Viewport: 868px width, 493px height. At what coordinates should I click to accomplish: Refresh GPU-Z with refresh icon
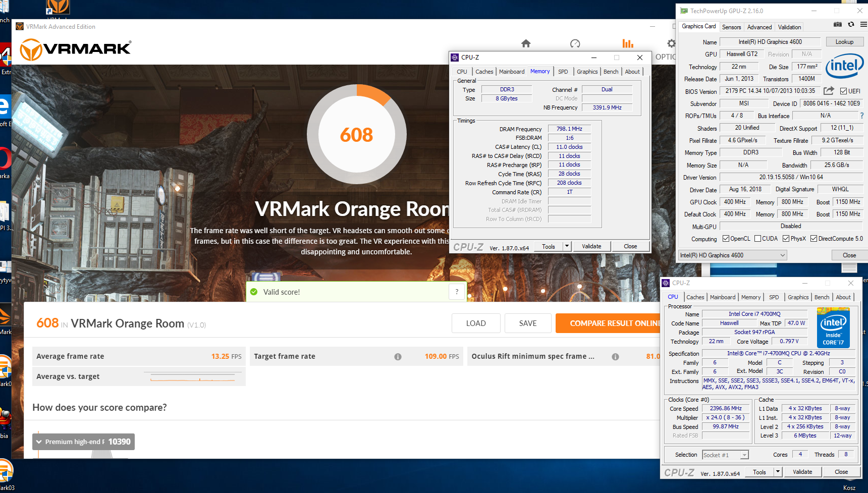(851, 24)
